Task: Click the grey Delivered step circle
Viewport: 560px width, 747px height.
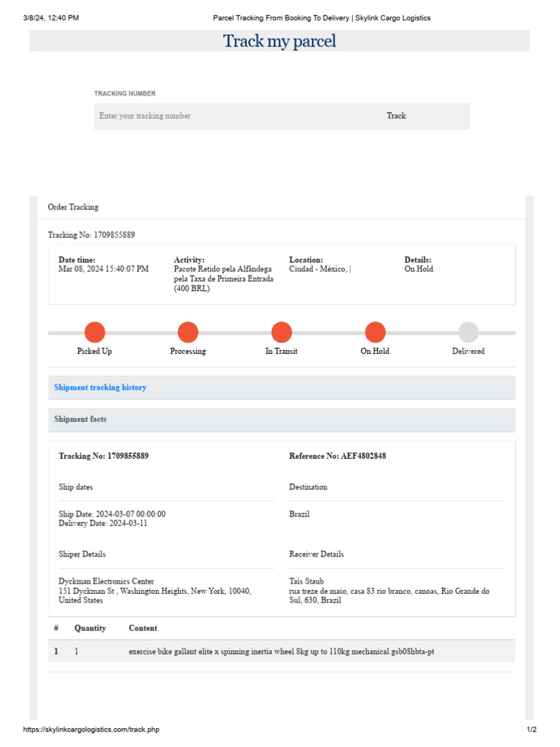Action: (468, 333)
